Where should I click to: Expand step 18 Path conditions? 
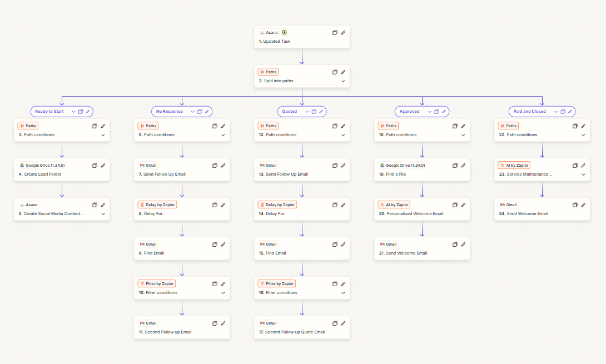[463, 135]
